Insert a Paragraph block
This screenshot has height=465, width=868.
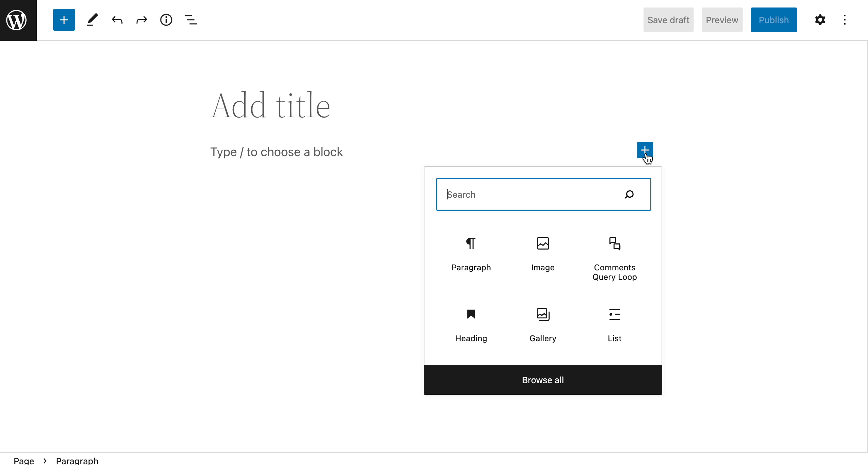pos(471,254)
